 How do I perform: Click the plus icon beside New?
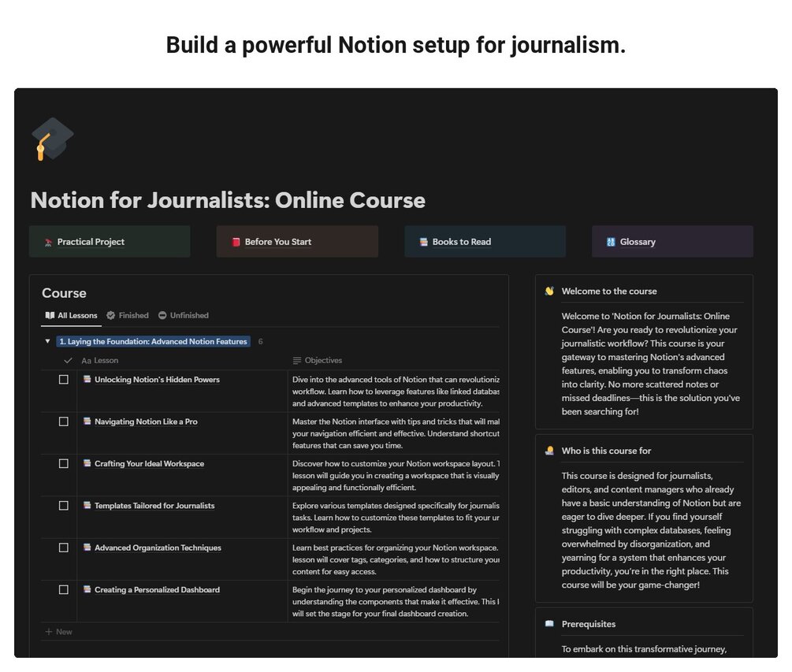click(49, 632)
